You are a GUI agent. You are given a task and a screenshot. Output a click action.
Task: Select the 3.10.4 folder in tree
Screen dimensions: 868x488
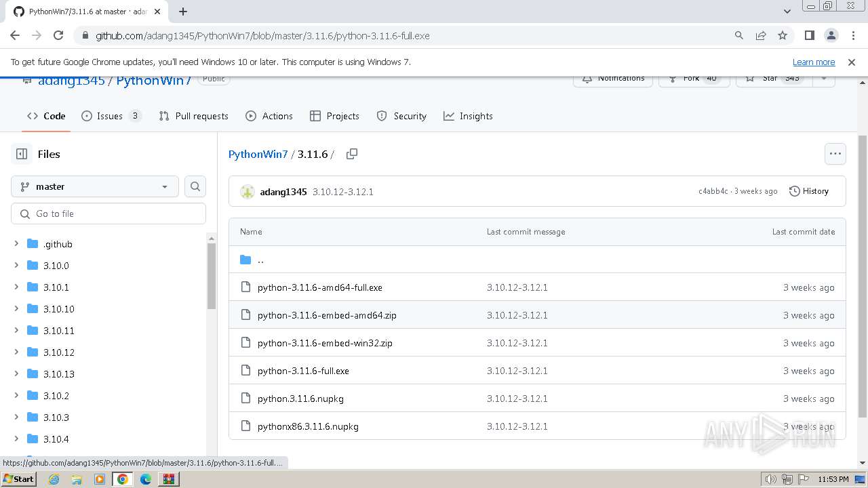click(x=56, y=439)
